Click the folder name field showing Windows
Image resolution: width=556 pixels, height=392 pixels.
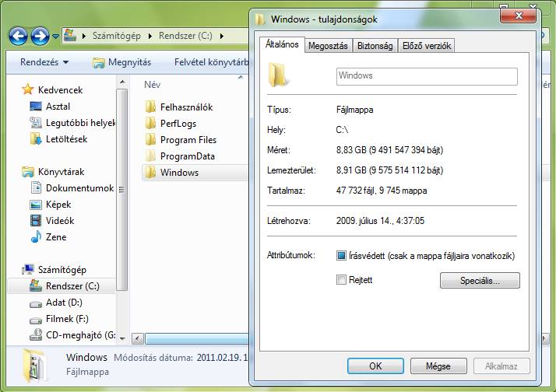tap(427, 76)
